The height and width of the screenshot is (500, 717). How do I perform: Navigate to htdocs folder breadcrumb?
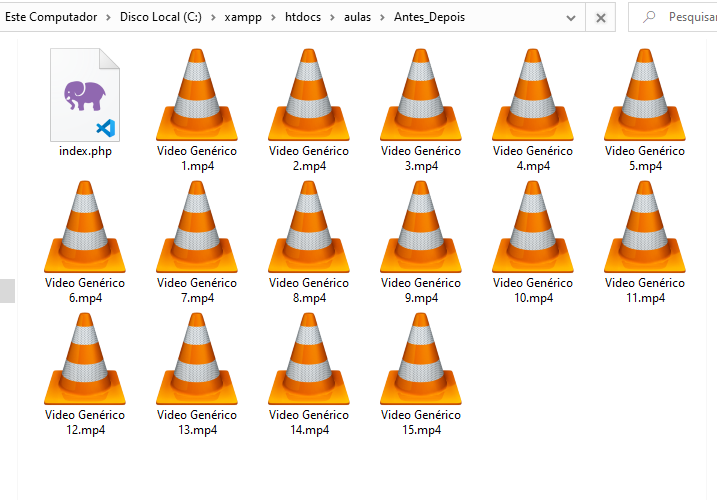coord(303,17)
